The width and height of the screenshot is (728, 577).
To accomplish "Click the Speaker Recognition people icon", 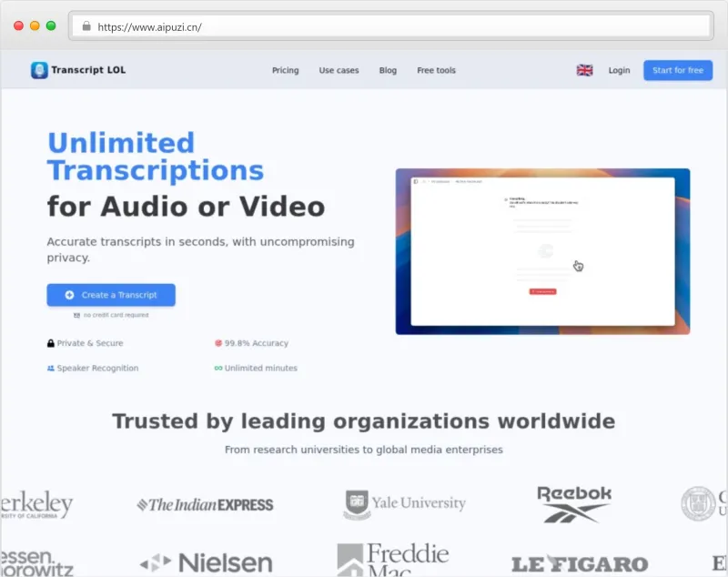I will click(51, 369).
